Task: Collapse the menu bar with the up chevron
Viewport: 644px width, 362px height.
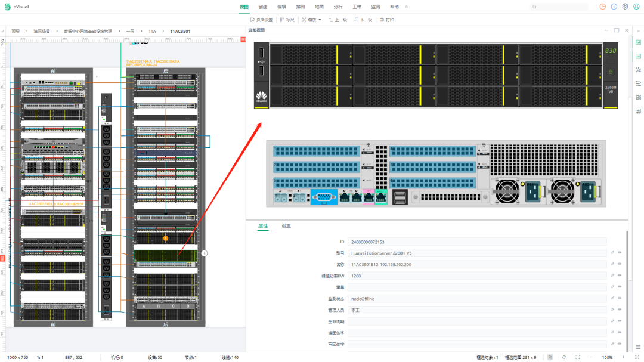Action: pos(407,7)
